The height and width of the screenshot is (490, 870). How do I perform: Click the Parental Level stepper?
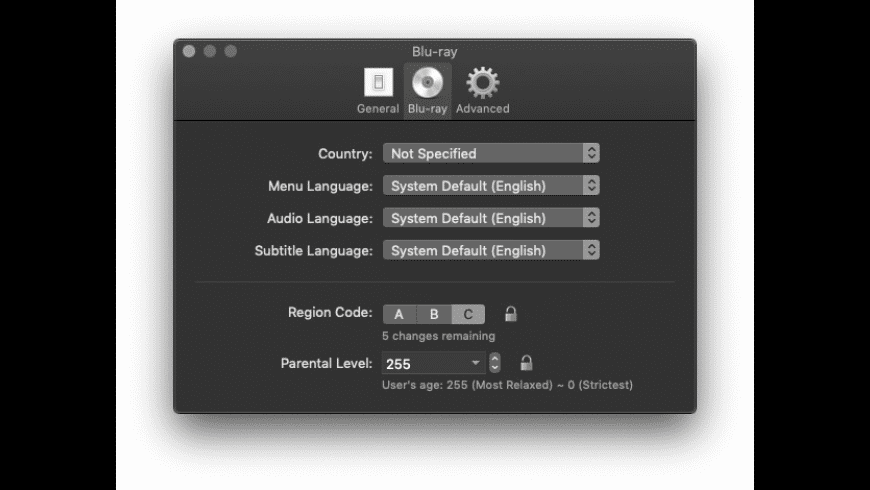[494, 363]
